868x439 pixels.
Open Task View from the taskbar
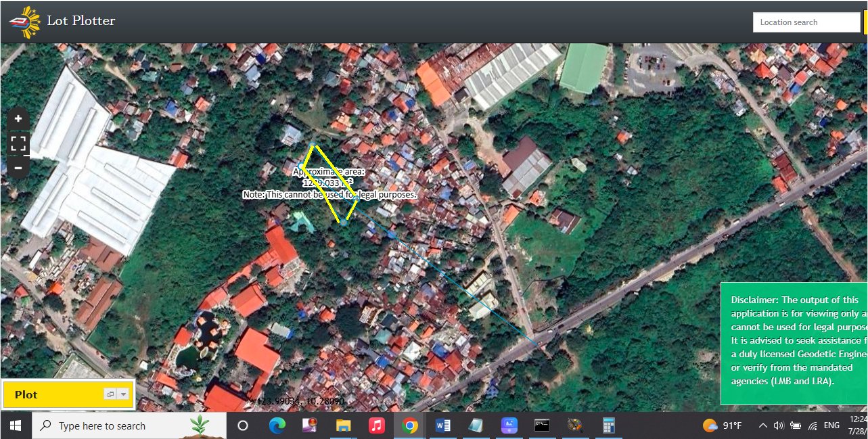coord(243,425)
